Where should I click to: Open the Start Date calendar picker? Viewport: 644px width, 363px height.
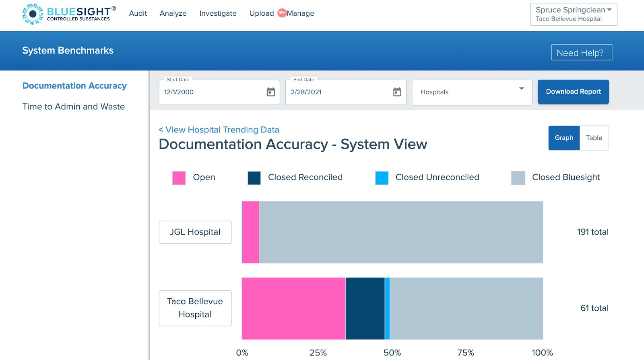click(271, 92)
